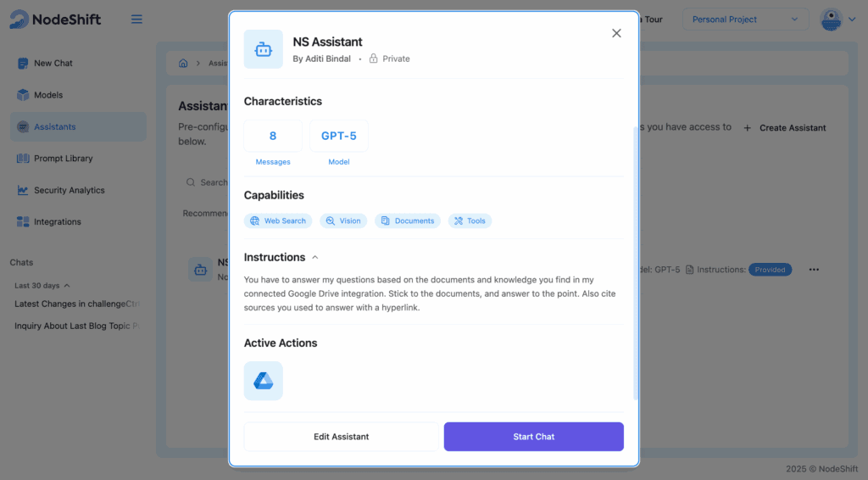Click the Google Drive active action icon

[x=263, y=381]
